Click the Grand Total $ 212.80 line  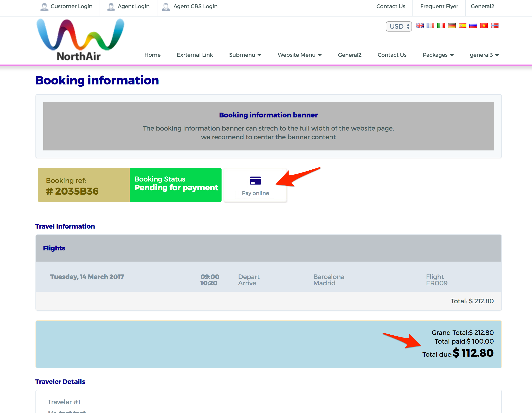tap(463, 333)
